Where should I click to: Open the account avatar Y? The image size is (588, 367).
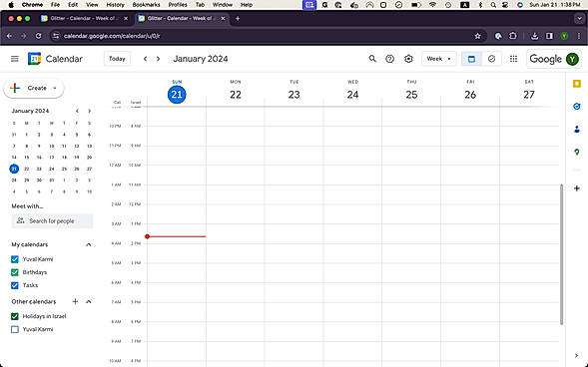pyautogui.click(x=572, y=59)
